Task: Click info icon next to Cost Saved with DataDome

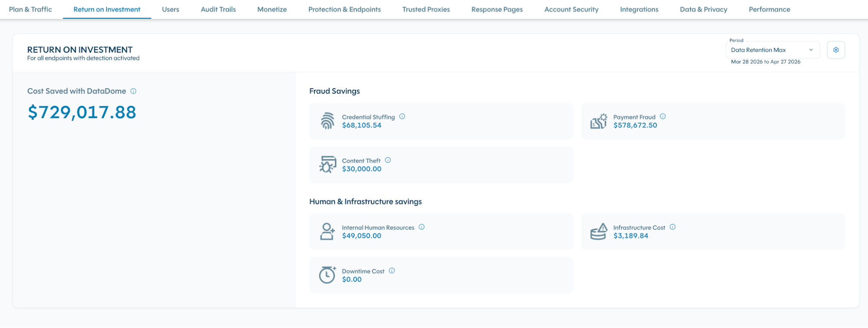Action: [x=133, y=91]
